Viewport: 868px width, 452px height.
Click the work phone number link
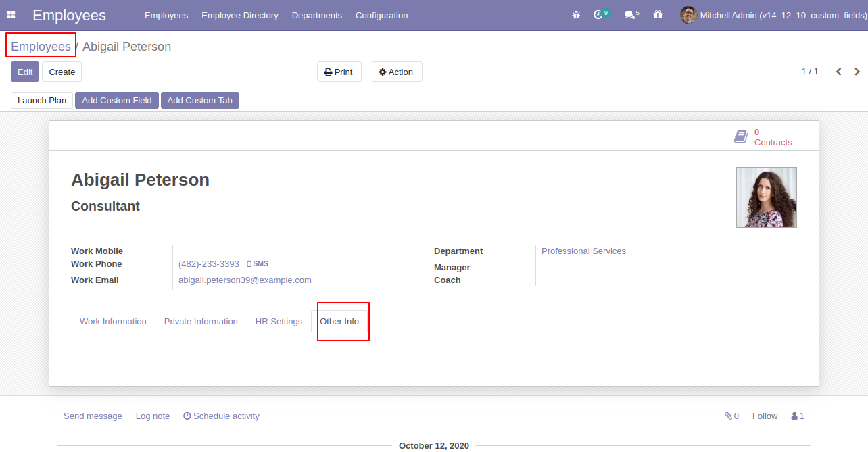[x=209, y=264]
